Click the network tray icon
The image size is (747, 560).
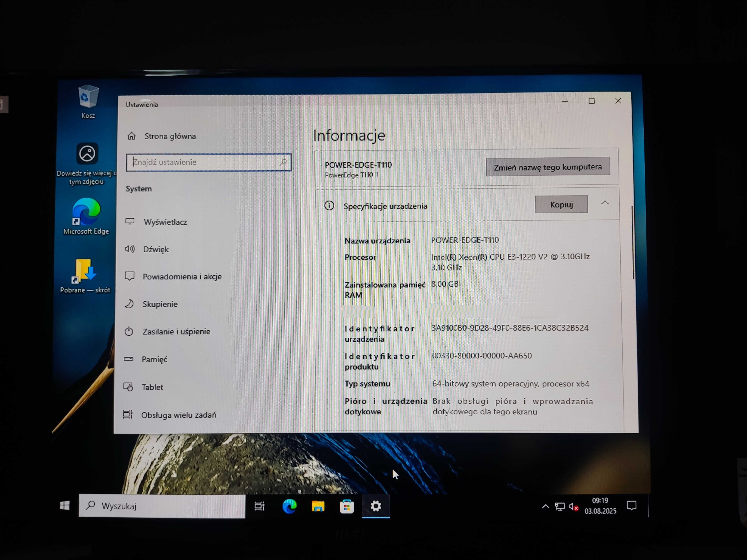(560, 506)
